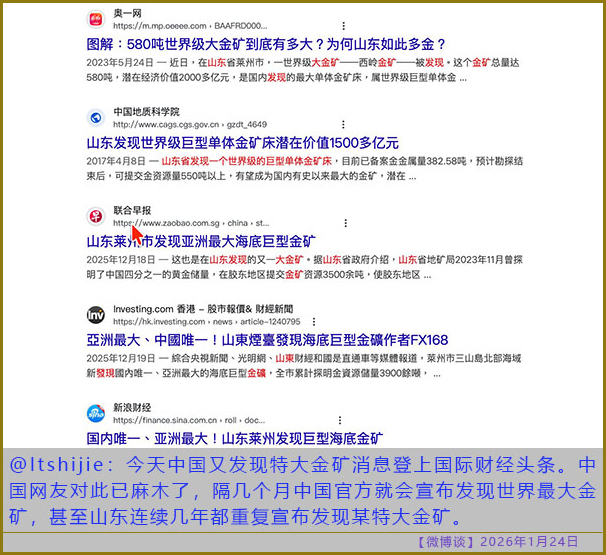606x555 pixels.
Task: Open 亞洲最大、中國唯一 FX168 article link
Action: (267, 340)
